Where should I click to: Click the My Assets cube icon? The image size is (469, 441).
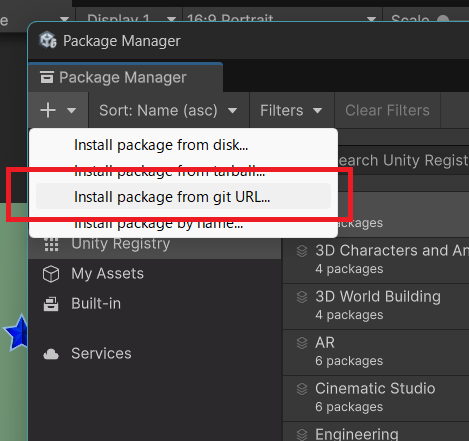51,274
